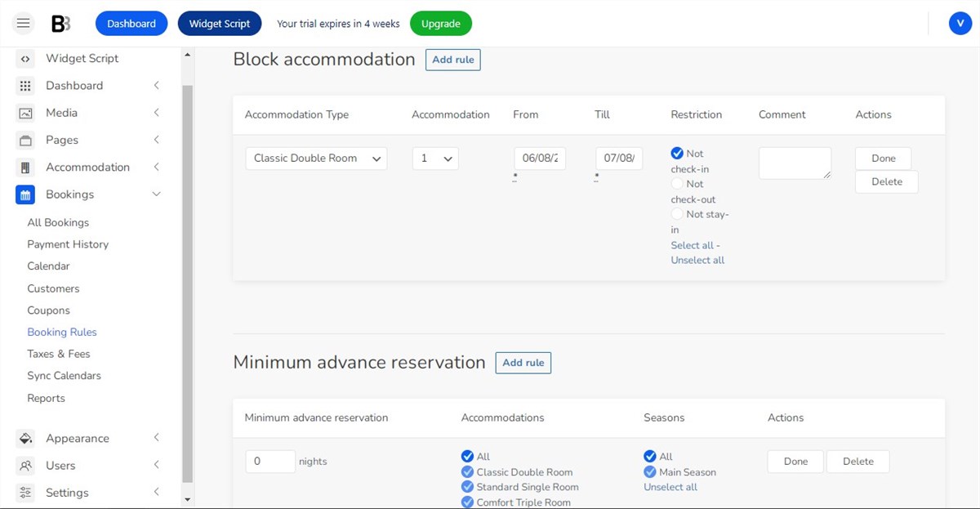980x509 pixels.
Task: Uncheck Standard Single Room accommodation
Action: pyautogui.click(x=468, y=486)
